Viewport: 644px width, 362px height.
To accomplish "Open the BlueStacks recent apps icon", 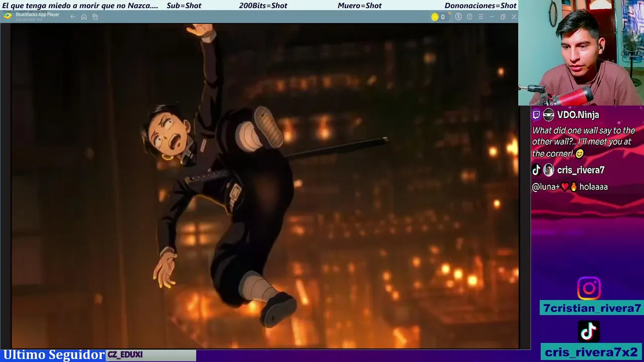I will (95, 17).
